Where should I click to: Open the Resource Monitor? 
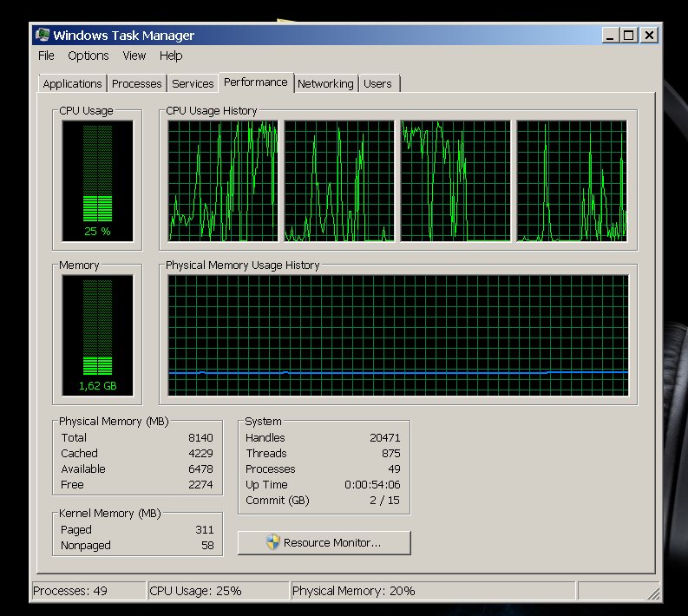point(324,543)
